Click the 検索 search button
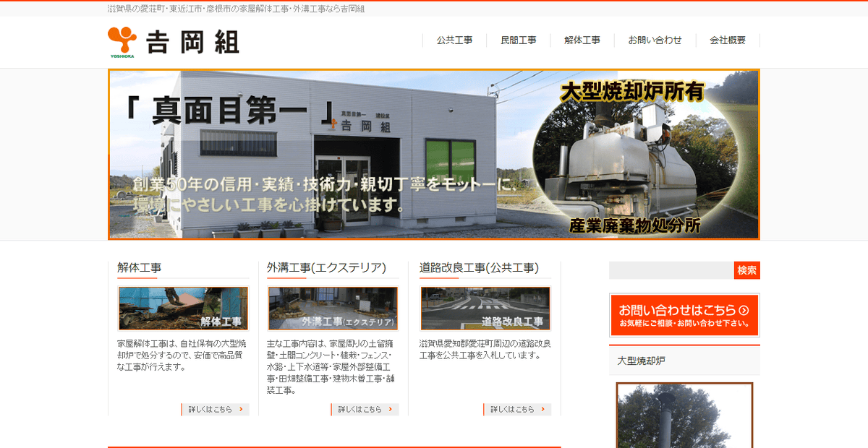Screen dimensions: 868x448 point(746,270)
